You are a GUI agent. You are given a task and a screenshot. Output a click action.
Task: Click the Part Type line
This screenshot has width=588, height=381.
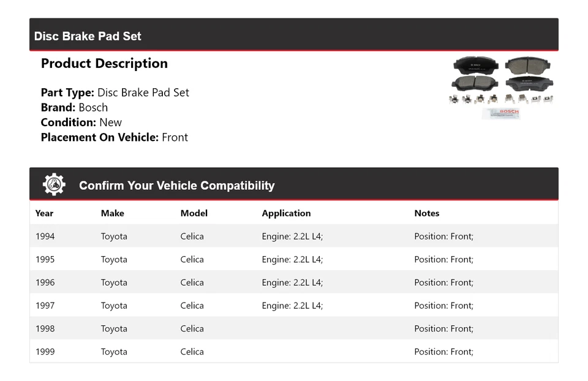coord(115,92)
